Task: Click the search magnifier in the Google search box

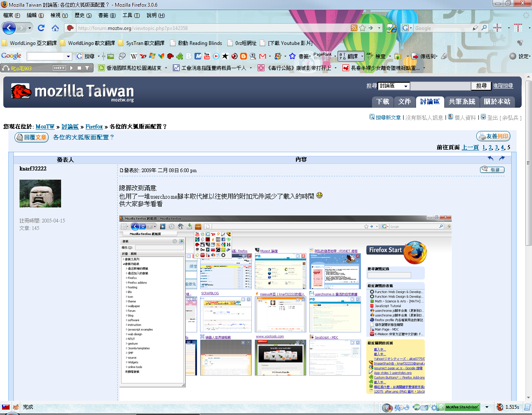Action: 484,28
